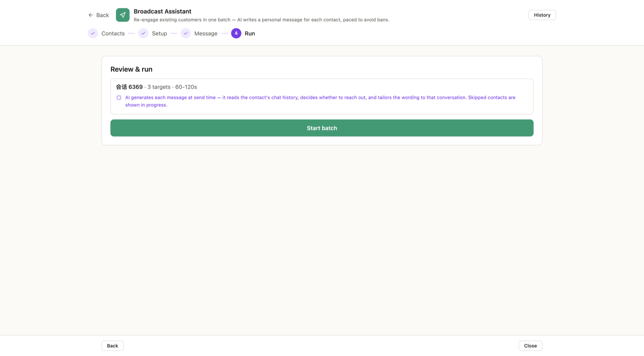Click the 'Broadcast Assistant' title text
The height and width of the screenshot is (356, 644).
162,11
